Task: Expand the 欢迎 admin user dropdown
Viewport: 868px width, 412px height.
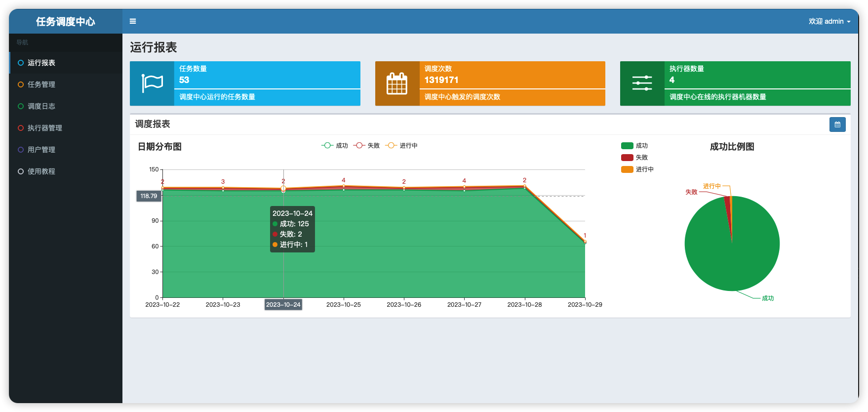Action: pyautogui.click(x=829, y=21)
